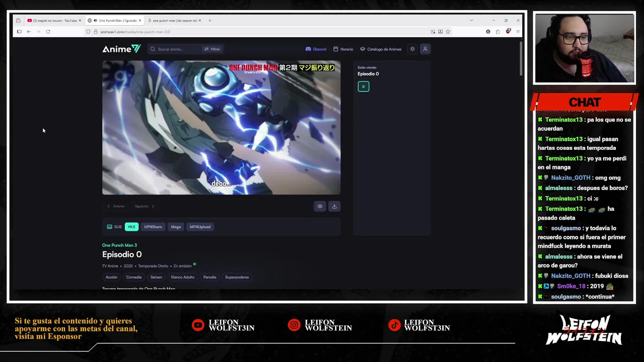This screenshot has height=362, width=644.
Task: Switch to the Google one punch man search tab
Action: [175, 21]
